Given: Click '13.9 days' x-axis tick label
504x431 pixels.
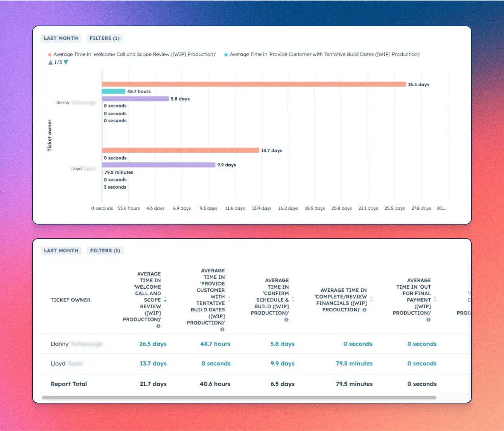Looking at the screenshot, I should pyautogui.click(x=262, y=209).
